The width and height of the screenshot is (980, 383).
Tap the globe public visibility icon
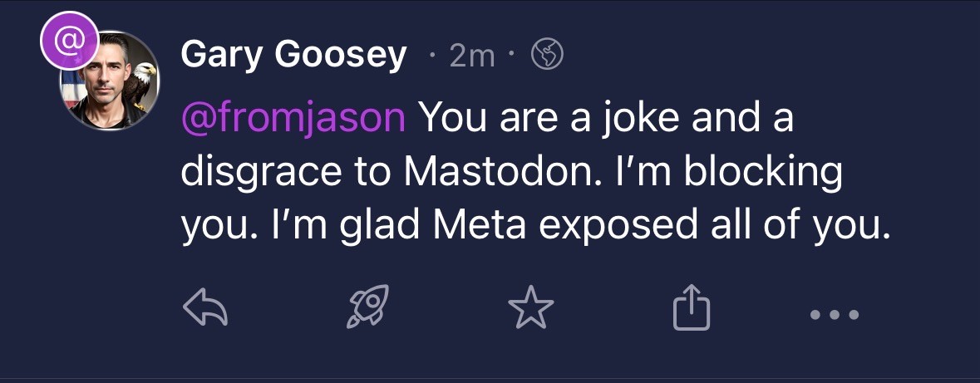[547, 55]
